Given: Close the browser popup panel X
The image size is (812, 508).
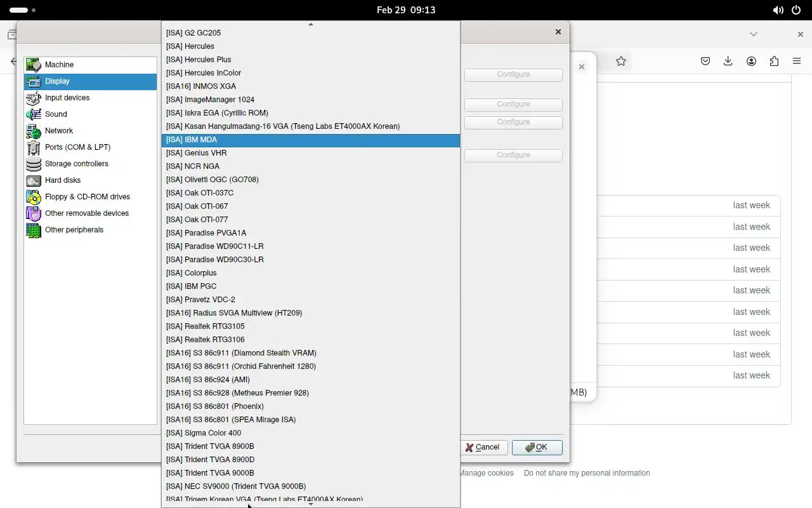Looking at the screenshot, I should point(582,67).
